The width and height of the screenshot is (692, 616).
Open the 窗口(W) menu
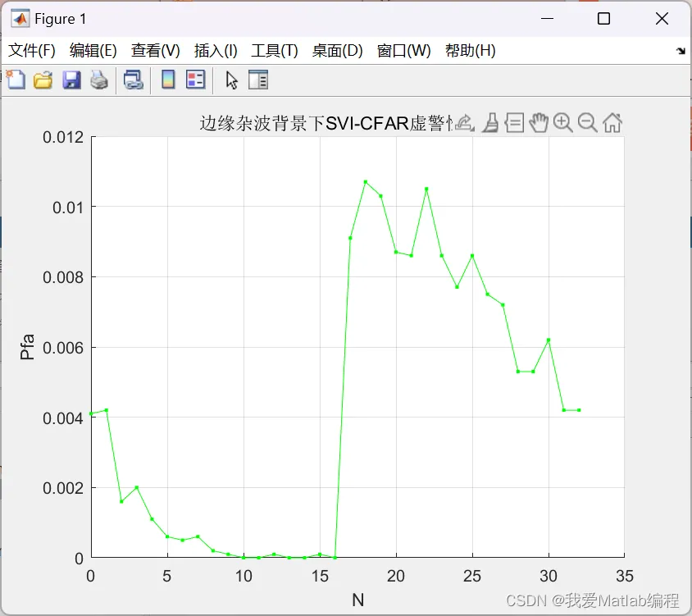tap(404, 50)
